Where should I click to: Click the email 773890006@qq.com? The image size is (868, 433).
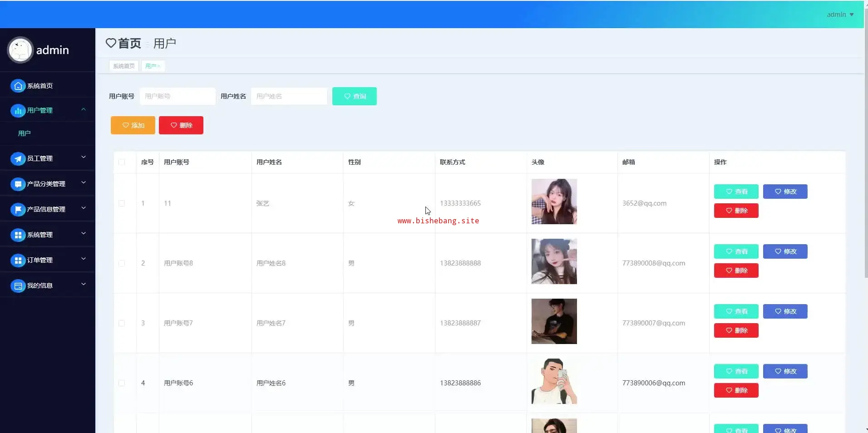(x=654, y=383)
